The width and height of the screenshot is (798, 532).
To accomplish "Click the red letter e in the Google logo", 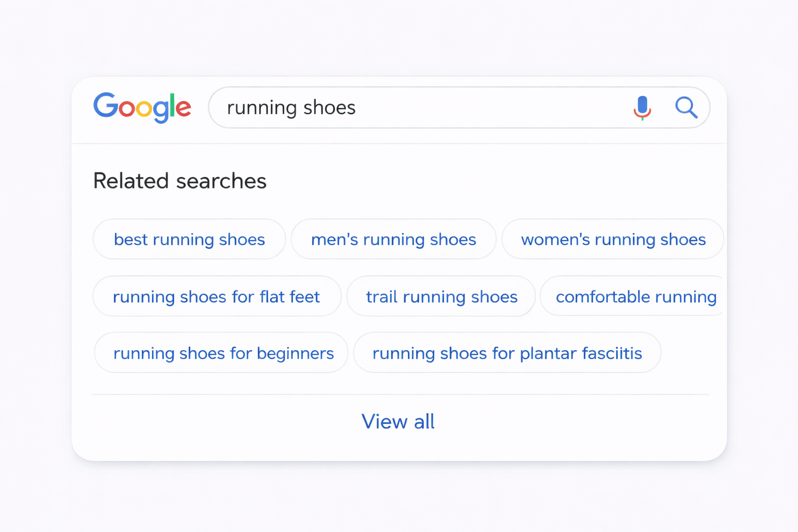I will [x=183, y=108].
